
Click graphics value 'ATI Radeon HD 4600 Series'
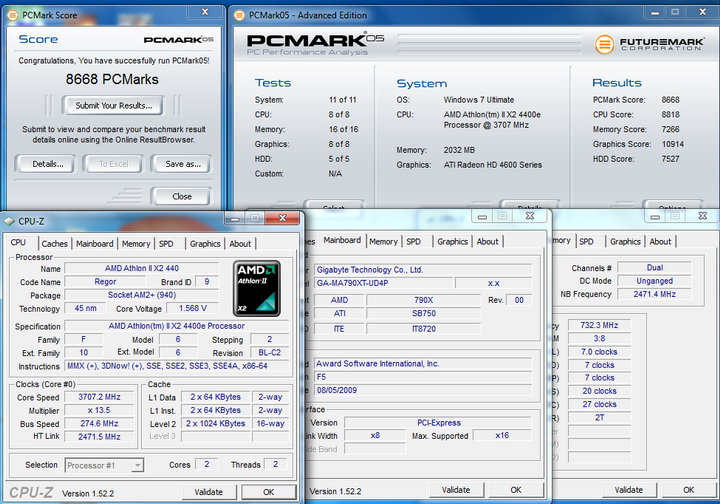click(493, 165)
